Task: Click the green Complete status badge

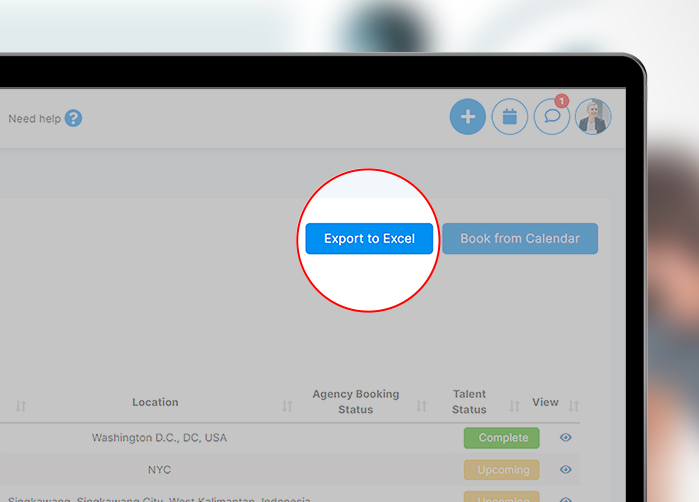Action: point(501,438)
